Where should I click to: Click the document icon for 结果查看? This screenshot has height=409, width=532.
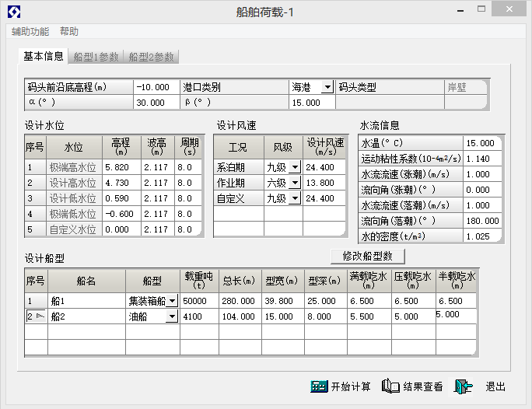point(390,386)
